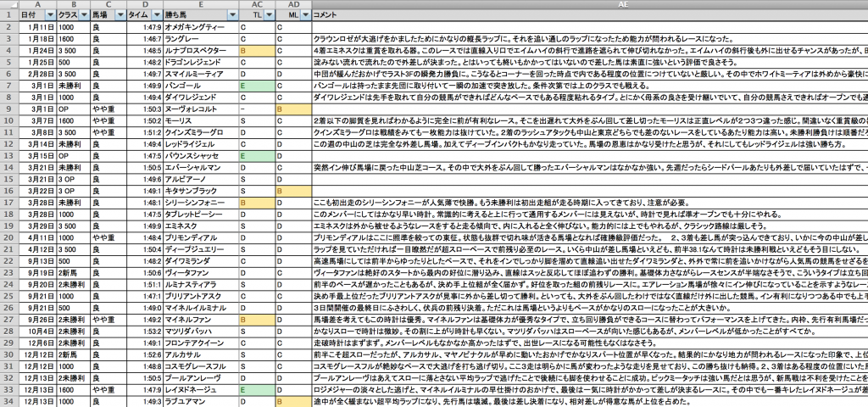Click the cell ラングレー

202,39
